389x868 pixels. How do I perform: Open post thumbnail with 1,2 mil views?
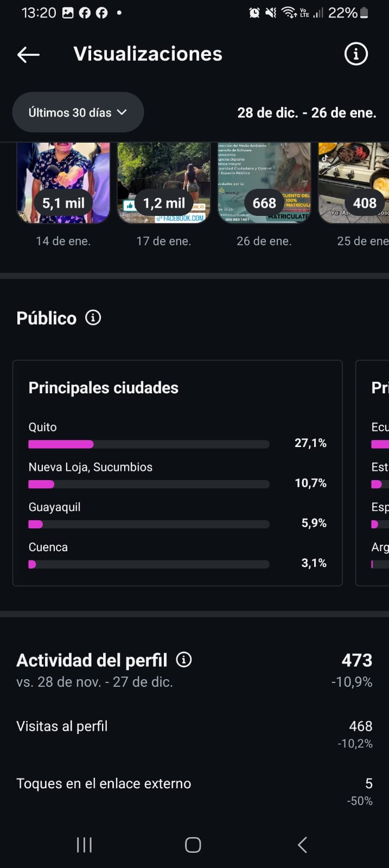[164, 183]
